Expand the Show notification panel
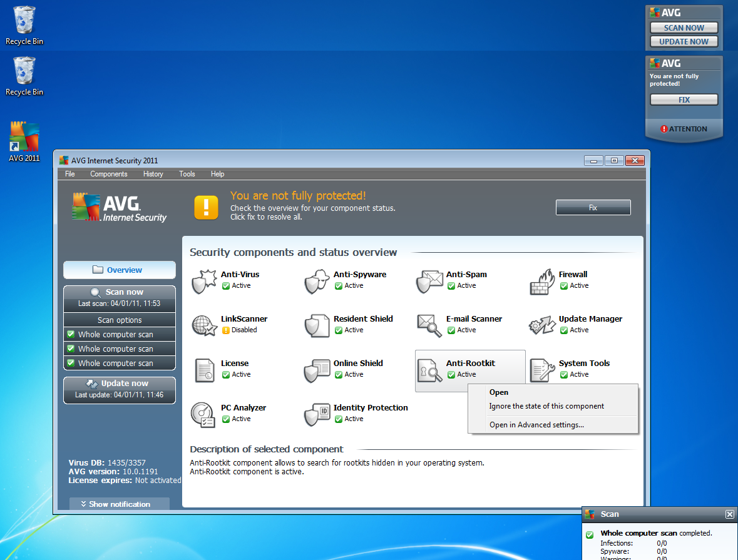This screenshot has height=560, width=738. 119,504
